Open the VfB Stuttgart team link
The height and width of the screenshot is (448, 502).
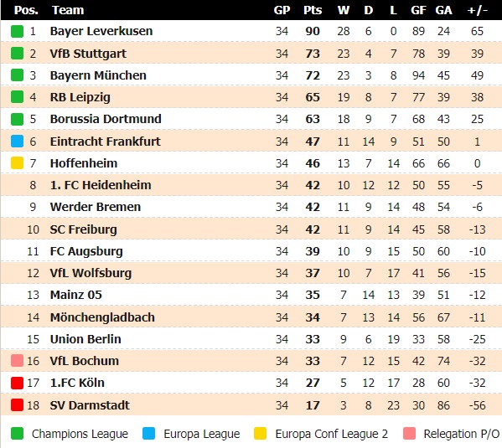coord(88,54)
